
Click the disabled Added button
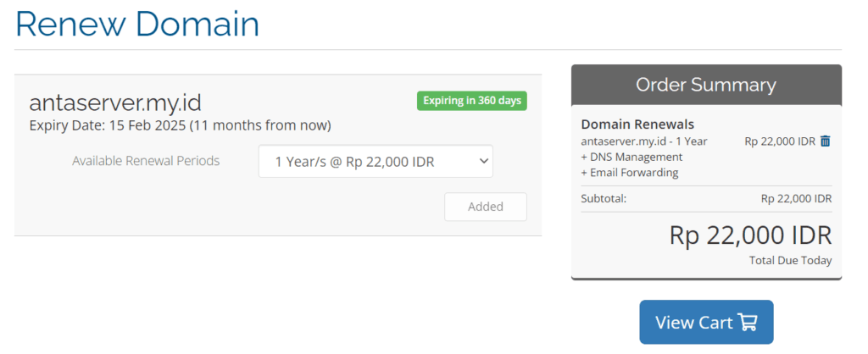click(486, 207)
